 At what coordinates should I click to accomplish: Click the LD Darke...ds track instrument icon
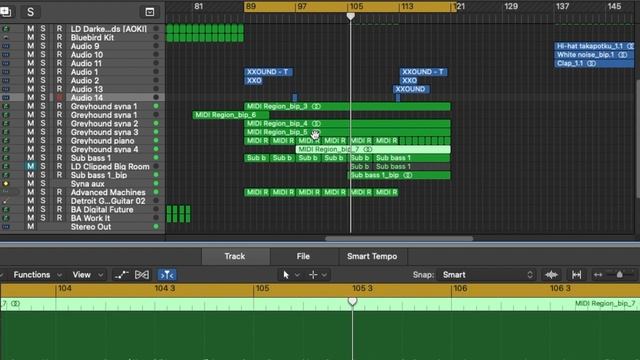pyautogui.click(x=6, y=29)
